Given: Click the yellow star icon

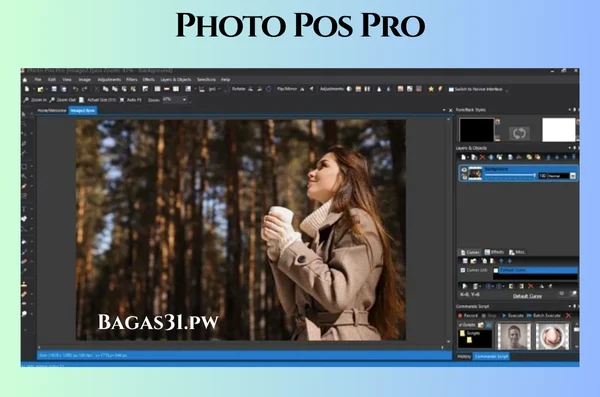Looking at the screenshot, I should coord(431,89).
